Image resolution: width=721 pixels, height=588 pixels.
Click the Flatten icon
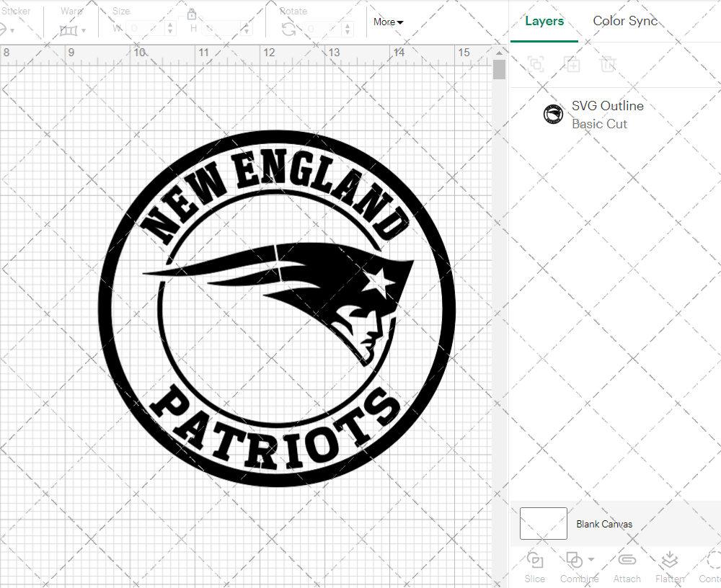[x=669, y=566]
